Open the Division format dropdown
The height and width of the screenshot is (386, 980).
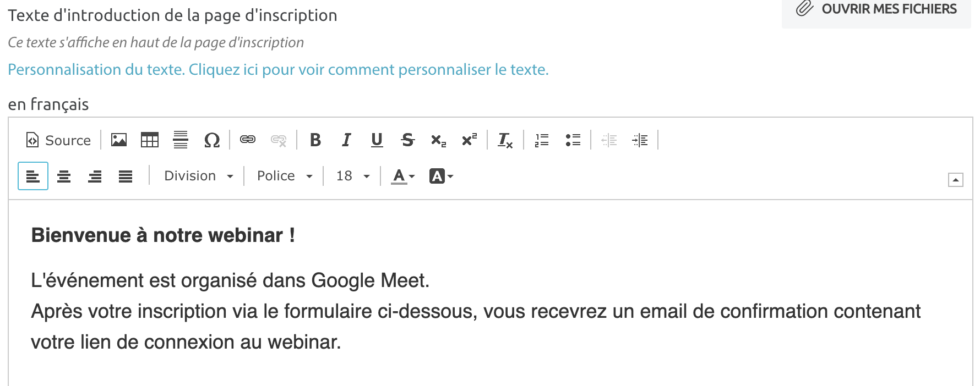(x=199, y=176)
